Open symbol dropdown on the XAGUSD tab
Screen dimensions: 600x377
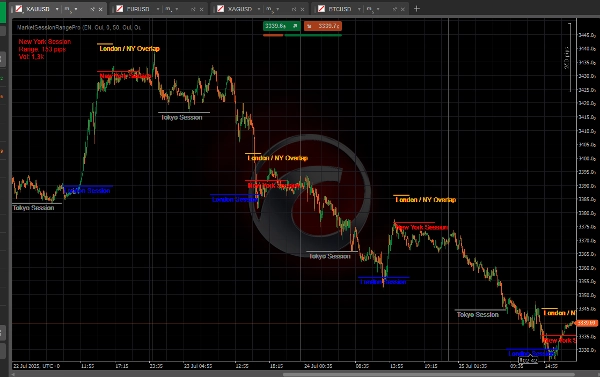259,9
